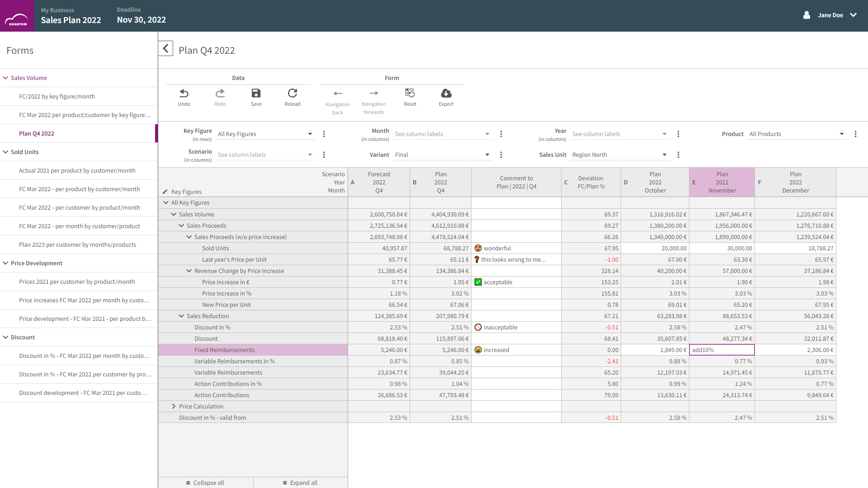Click the add10% input cell
Viewport: 868px width, 488px height.
(722, 350)
